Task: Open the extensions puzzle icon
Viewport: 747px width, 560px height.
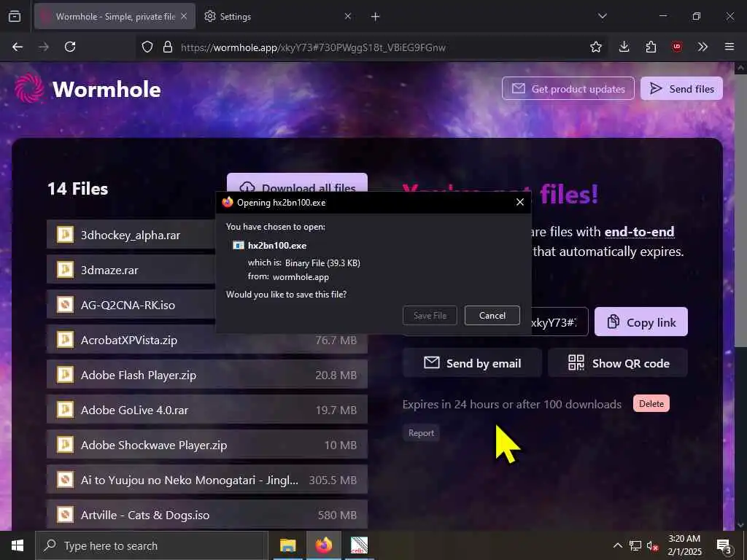Action: click(x=651, y=47)
